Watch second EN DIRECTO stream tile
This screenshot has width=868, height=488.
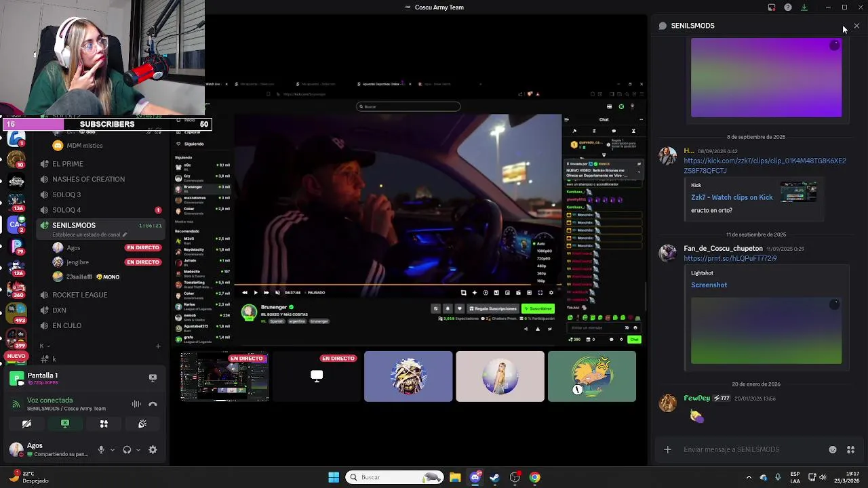(316, 377)
